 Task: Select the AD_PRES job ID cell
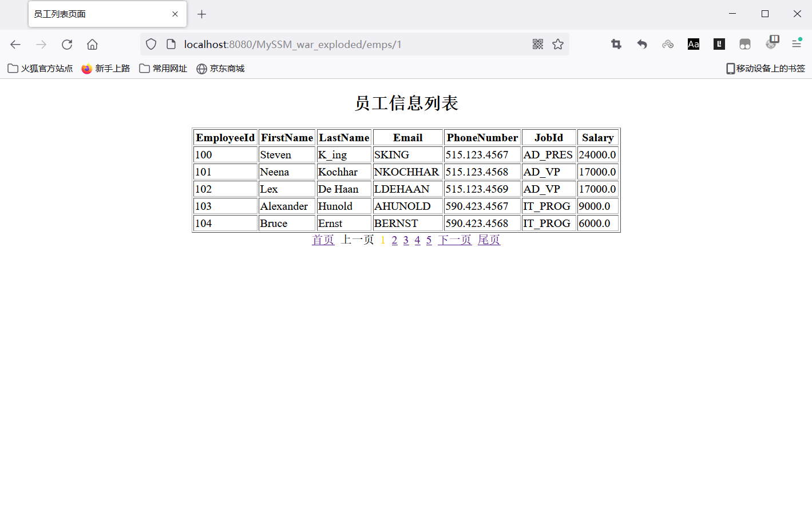(549, 155)
